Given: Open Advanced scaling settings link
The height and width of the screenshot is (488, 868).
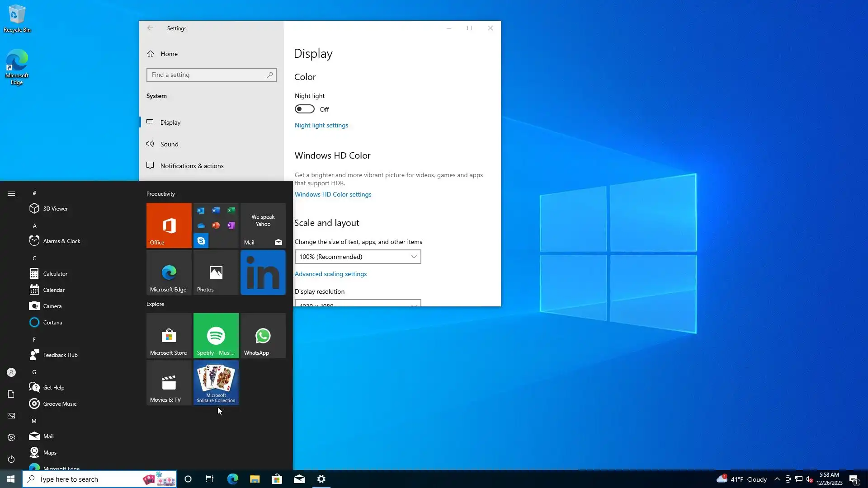Looking at the screenshot, I should (330, 274).
